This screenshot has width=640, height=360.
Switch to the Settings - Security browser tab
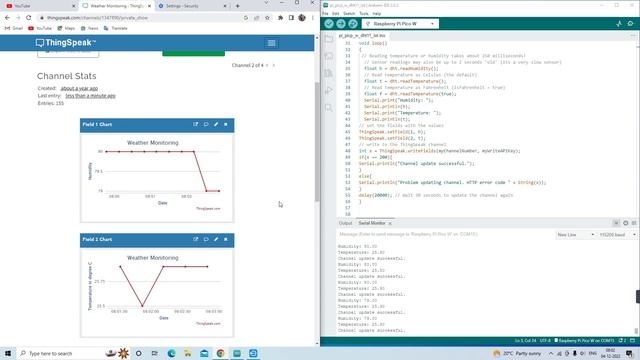[192, 6]
